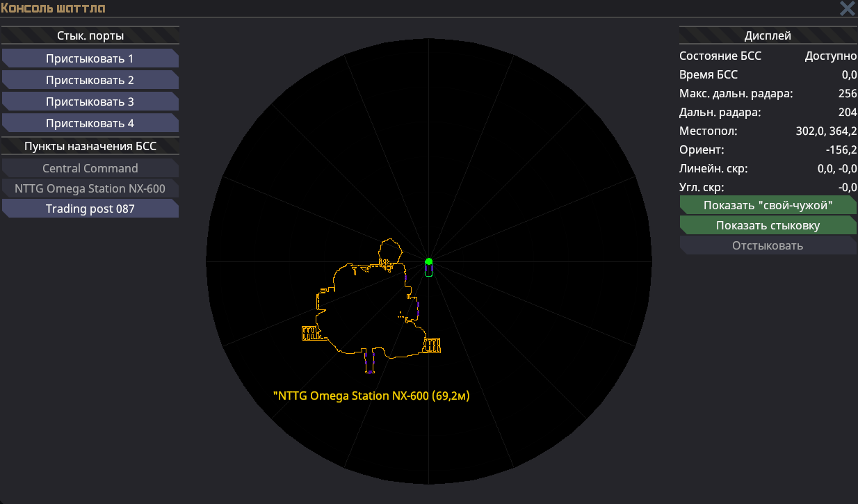Click the Пристыковать 1 docking button
The height and width of the screenshot is (504, 858).
[90, 58]
